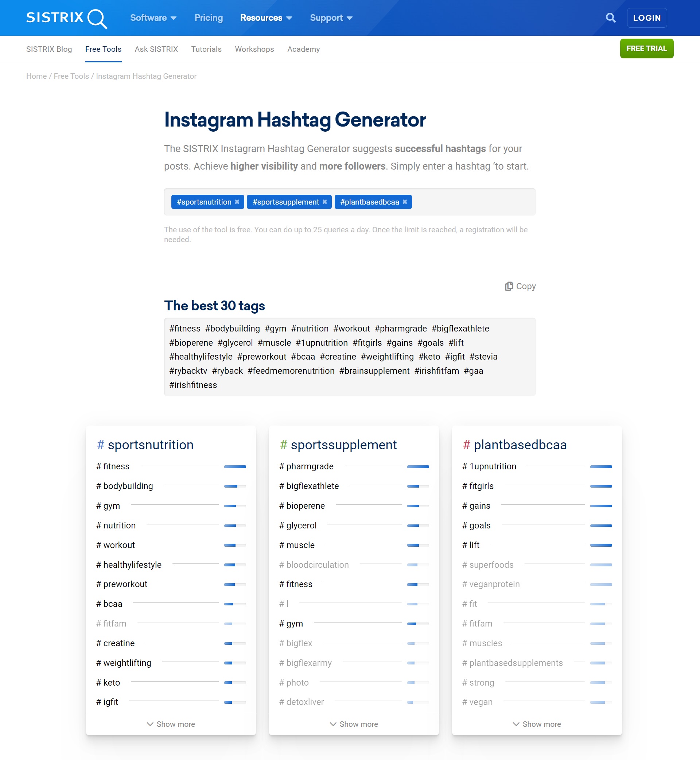This screenshot has width=700, height=760.
Task: Click the best 30 tags text box
Action: click(x=350, y=357)
